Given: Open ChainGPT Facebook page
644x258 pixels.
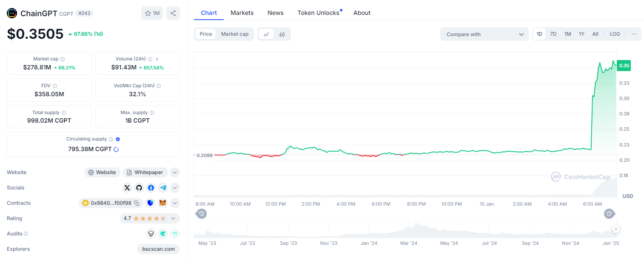Looking at the screenshot, I should click(151, 188).
